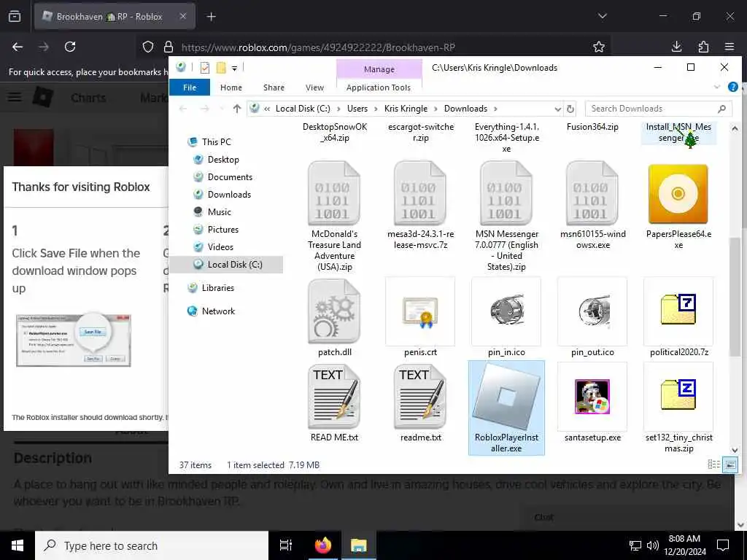Viewport: 747px width, 560px height.
Task: Select Network in the navigation pane
Action: pyautogui.click(x=218, y=311)
